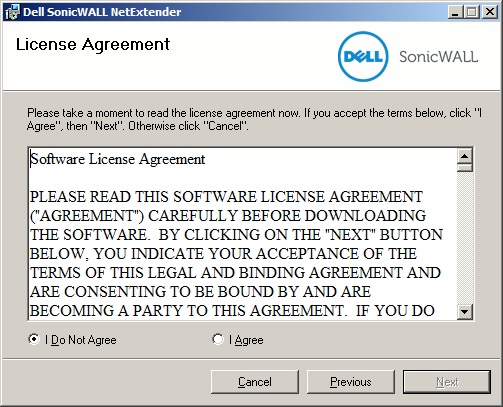Viewport: 503px width, 407px height.
Task: Click the SonicWALL wordmark beside the logo
Action: 439,57
